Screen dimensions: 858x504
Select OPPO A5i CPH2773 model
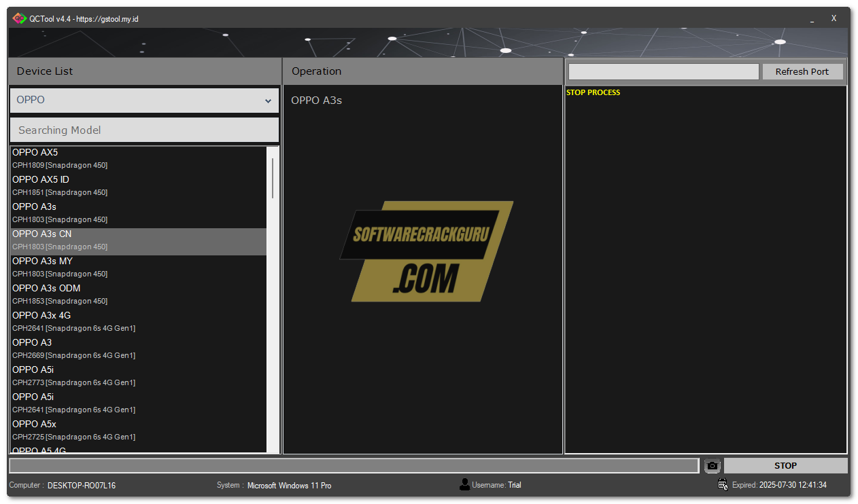coord(138,376)
